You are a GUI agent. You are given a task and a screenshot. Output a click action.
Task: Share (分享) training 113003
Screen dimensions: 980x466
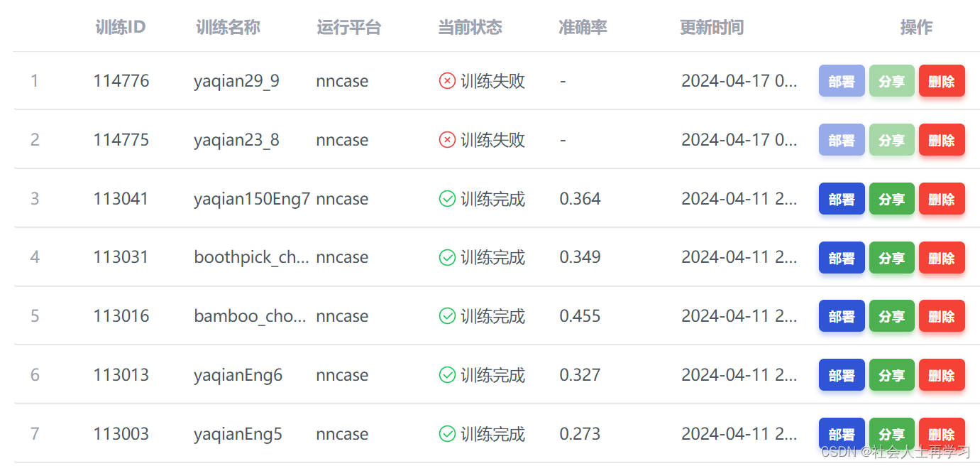click(x=892, y=433)
